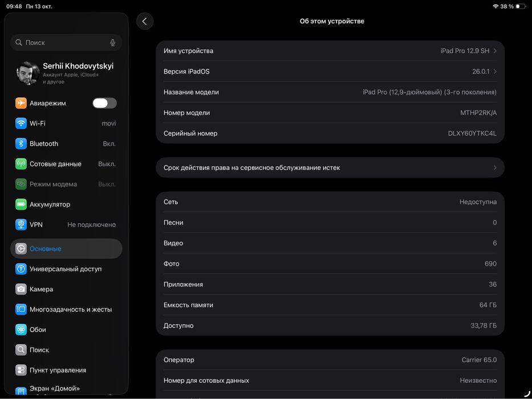This screenshot has width=532, height=399.
Task: Open Serhii Khodovytskyi profile photo
Action: (27, 74)
